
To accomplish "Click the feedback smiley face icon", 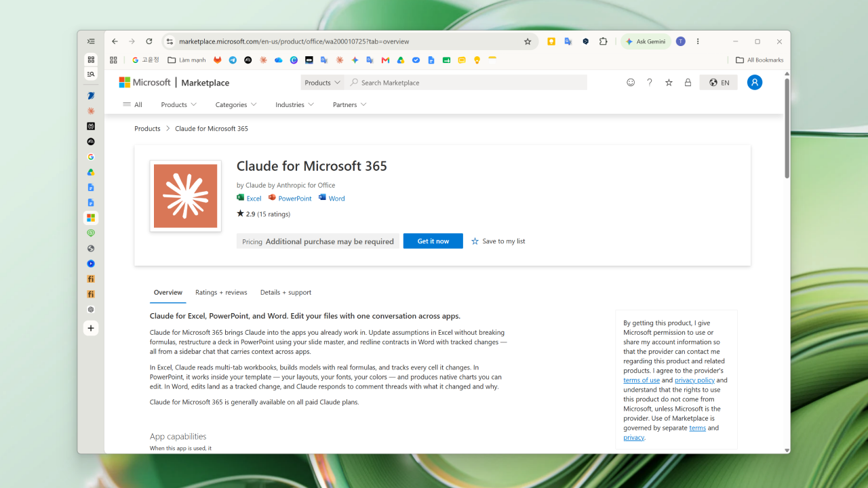I will 631,83.
